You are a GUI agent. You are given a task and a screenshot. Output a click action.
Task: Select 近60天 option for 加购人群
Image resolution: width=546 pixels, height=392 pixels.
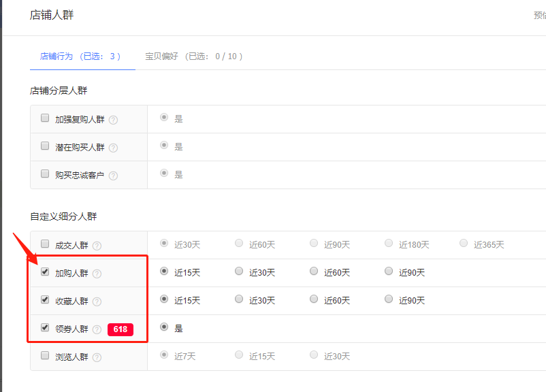tap(314, 272)
